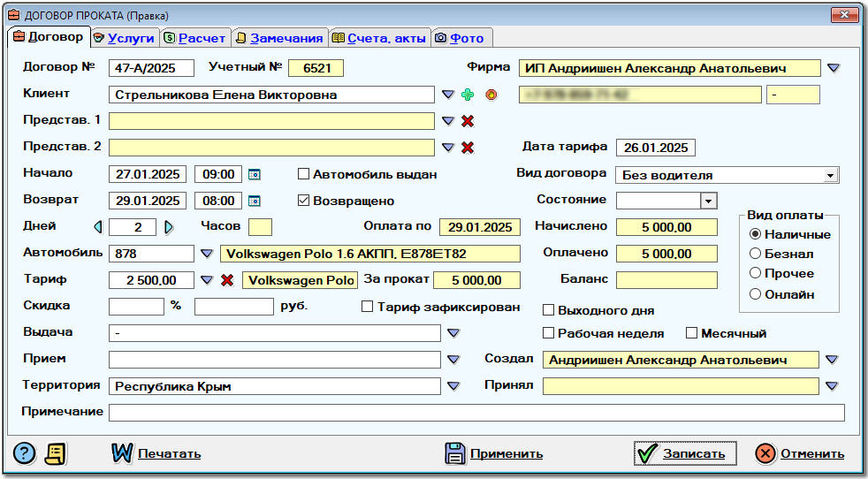Screen dimensions: 868x479
Task: Open the Автомобиль dropdown arrow
Action: click(x=207, y=254)
